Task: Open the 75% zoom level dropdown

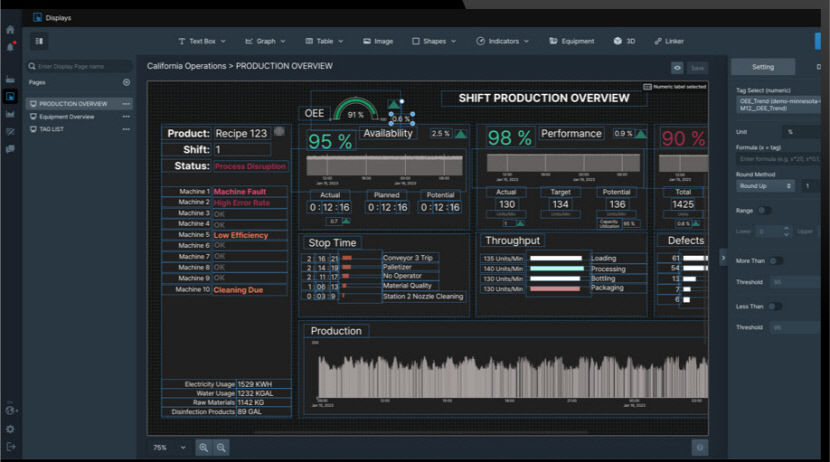Action: click(x=169, y=448)
